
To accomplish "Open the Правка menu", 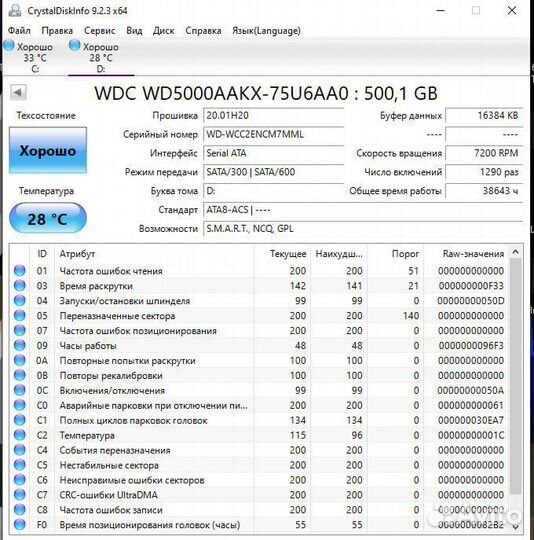I will tap(57, 31).
